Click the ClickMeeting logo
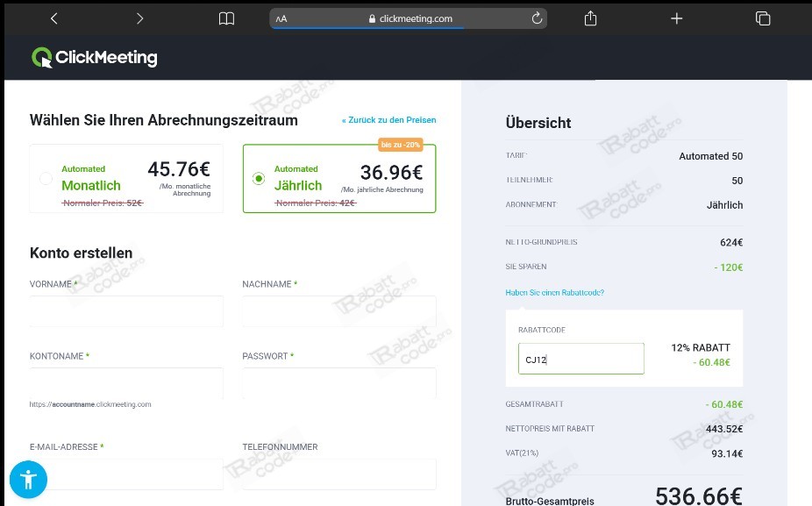The image size is (812, 506). (94, 58)
